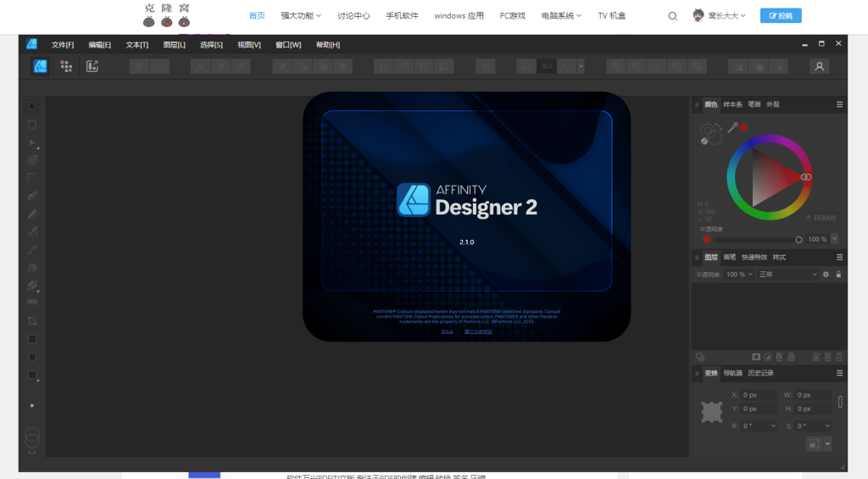
Task: Select the Move tool arrow
Action: point(32,106)
